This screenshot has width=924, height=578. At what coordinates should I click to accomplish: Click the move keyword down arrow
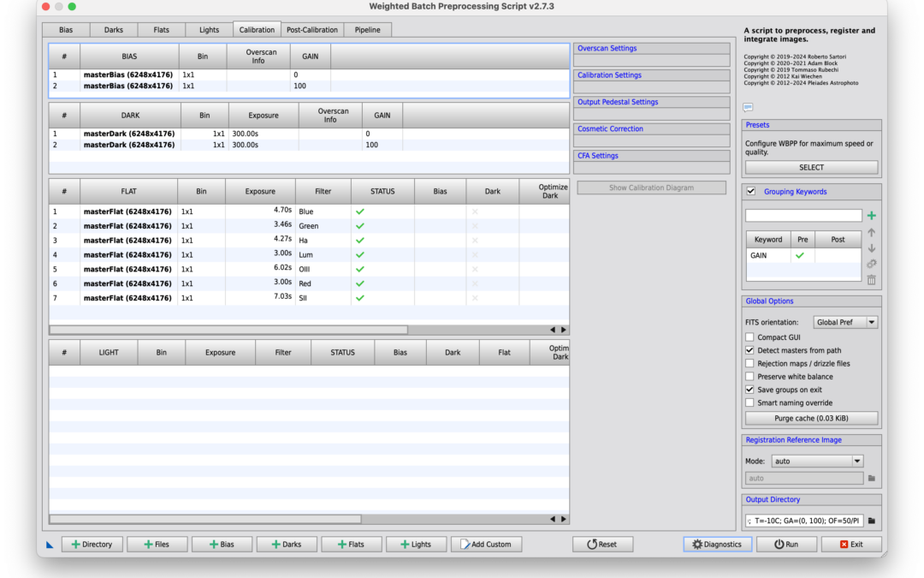[x=871, y=248]
